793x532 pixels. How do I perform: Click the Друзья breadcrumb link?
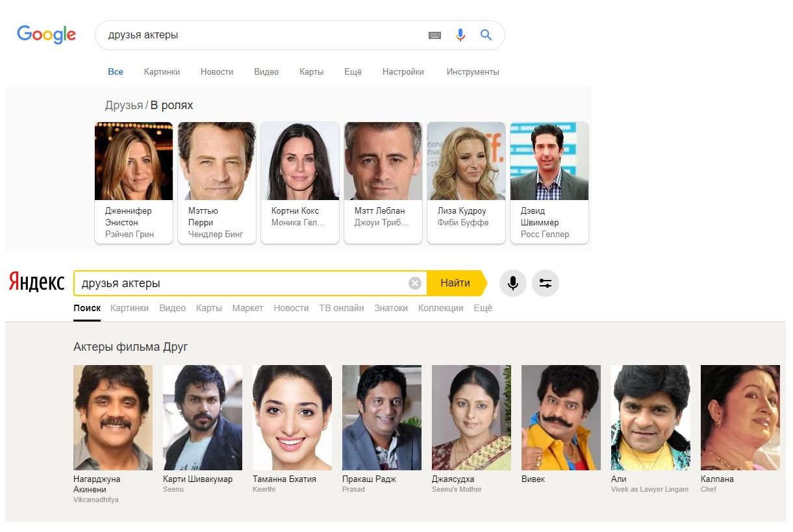124,105
